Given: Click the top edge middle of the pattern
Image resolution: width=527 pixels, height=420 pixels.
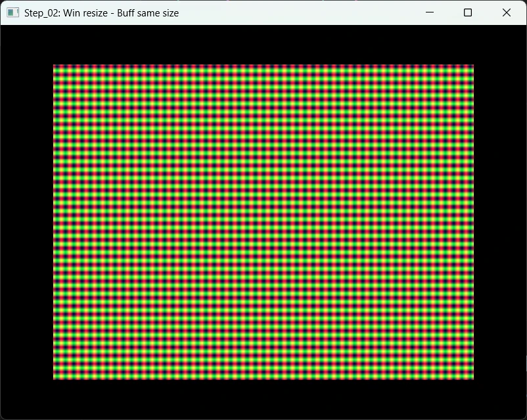Looking at the screenshot, I should click(x=263, y=66).
